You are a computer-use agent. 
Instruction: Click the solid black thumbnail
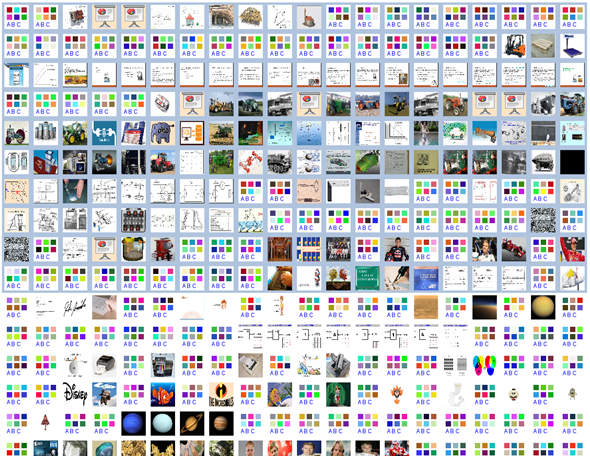click(x=572, y=162)
